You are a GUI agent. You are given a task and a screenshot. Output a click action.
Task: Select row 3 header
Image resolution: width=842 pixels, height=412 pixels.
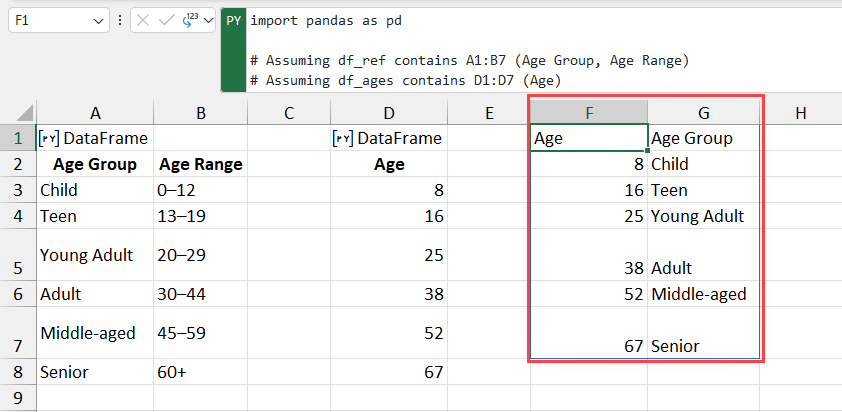[18, 190]
